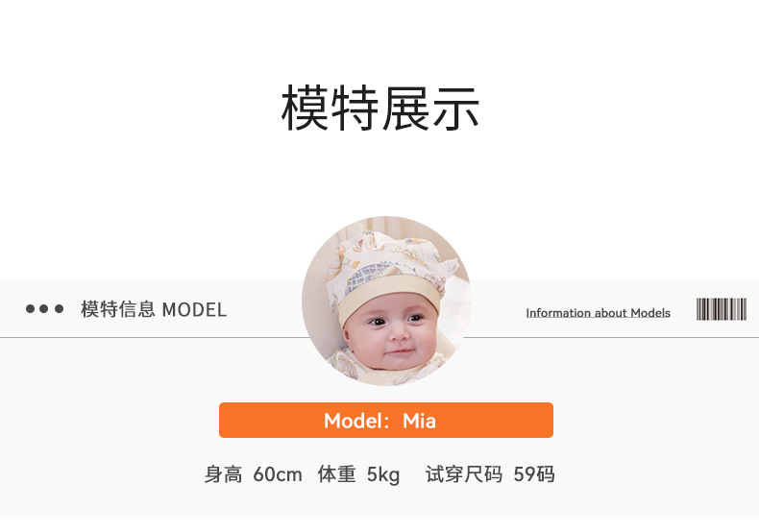759x532 pixels.
Task: Click the 模特展示 heading
Action: point(380,108)
